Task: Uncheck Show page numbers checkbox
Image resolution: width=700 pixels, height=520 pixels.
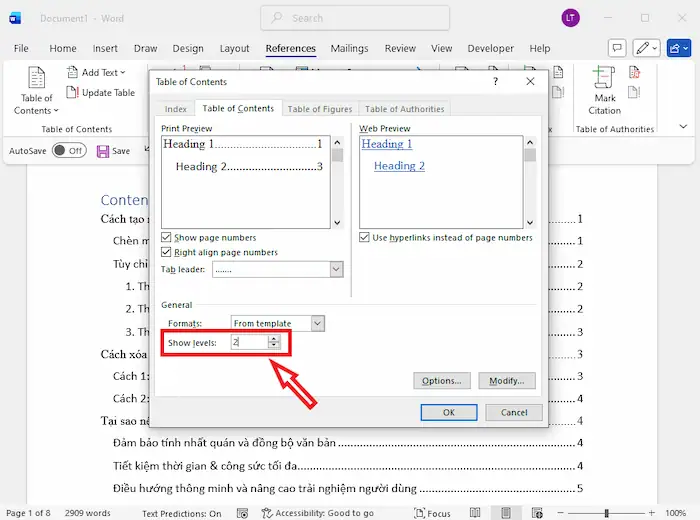Action: pos(167,238)
